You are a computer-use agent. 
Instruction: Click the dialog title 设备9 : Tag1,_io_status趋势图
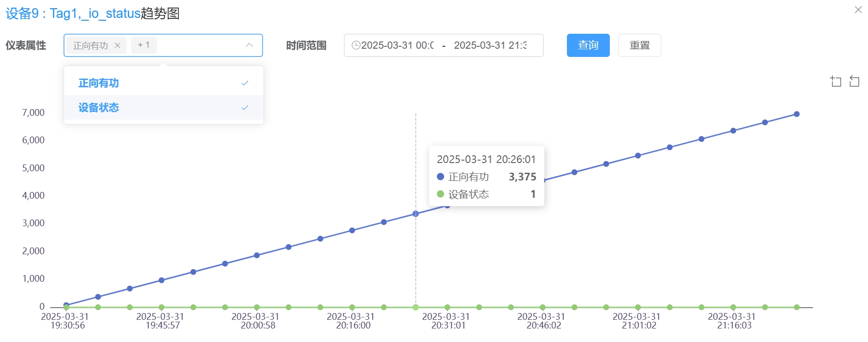(92, 14)
